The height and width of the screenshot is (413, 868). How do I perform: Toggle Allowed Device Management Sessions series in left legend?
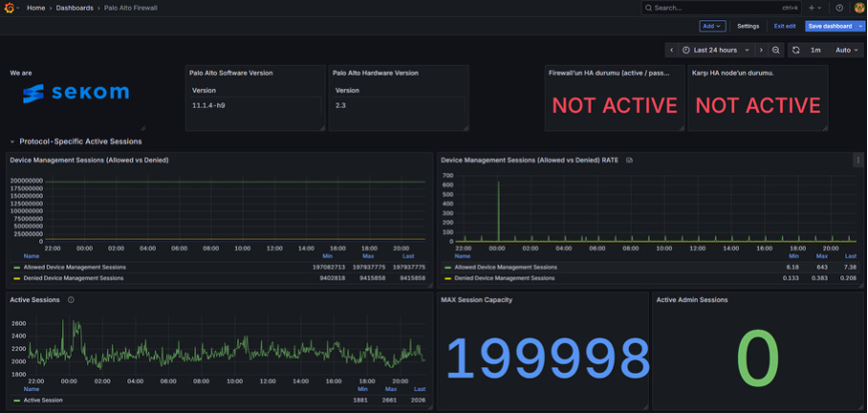click(x=74, y=268)
